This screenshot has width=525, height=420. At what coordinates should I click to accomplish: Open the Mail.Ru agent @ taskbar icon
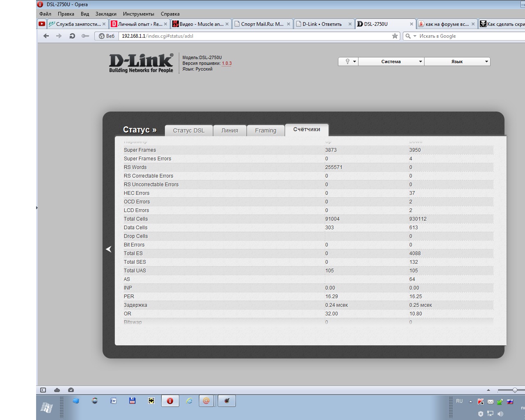coord(206,401)
